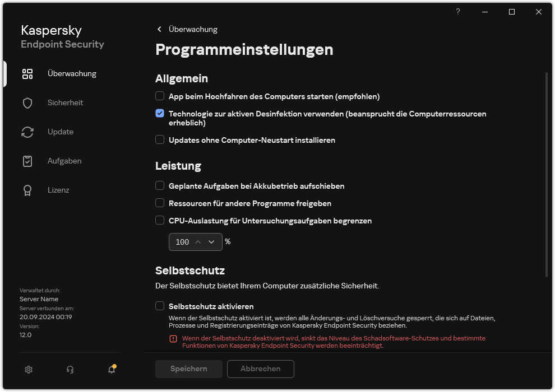
Task: Click the Update refresh icon
Action: 27,132
